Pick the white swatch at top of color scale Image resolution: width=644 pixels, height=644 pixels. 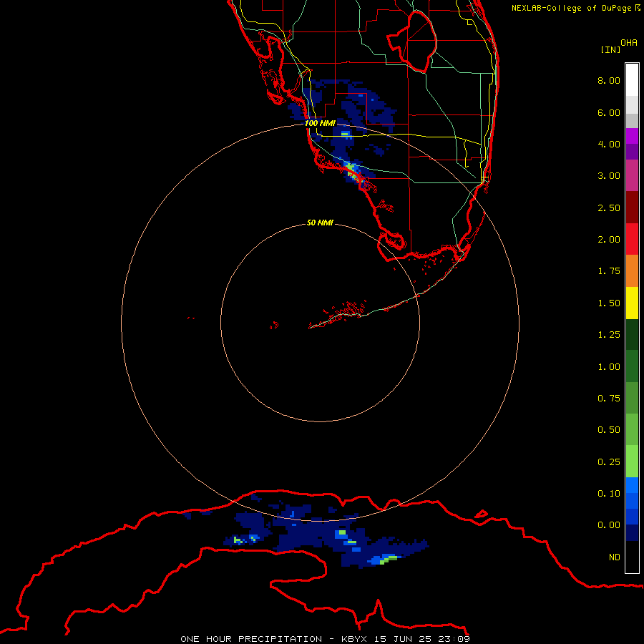pyautogui.click(x=632, y=80)
